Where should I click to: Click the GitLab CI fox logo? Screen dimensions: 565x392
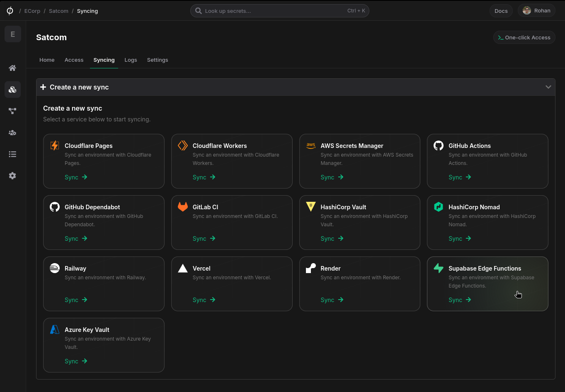[183, 207]
